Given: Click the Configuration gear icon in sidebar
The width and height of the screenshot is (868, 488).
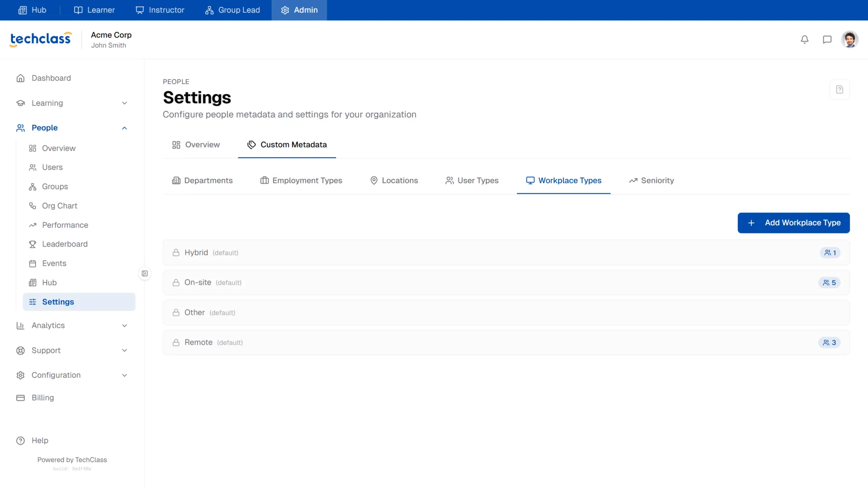Looking at the screenshot, I should pyautogui.click(x=20, y=375).
